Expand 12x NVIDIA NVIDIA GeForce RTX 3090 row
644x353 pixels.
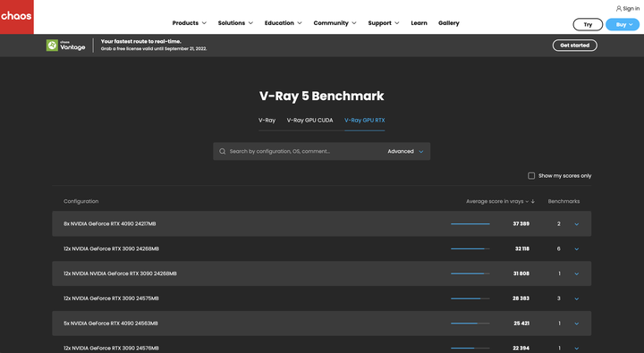click(577, 273)
